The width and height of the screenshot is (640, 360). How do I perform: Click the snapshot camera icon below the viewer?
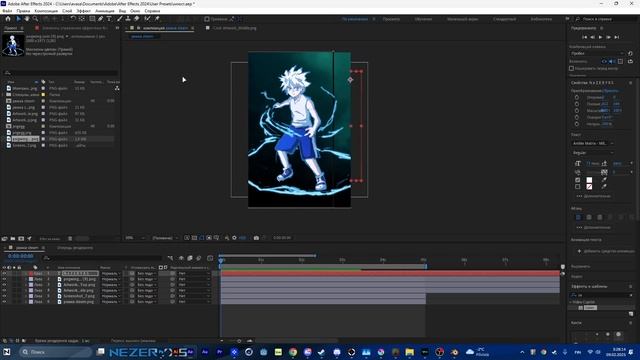point(256,238)
